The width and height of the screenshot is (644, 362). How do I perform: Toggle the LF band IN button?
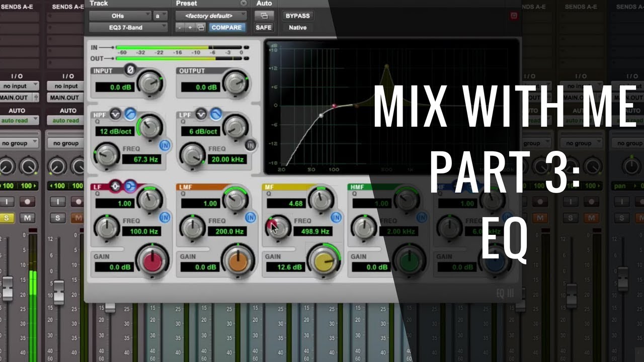(x=165, y=217)
